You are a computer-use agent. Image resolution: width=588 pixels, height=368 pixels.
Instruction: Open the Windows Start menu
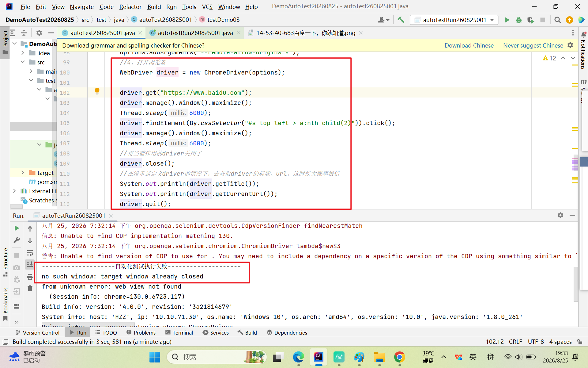point(155,357)
